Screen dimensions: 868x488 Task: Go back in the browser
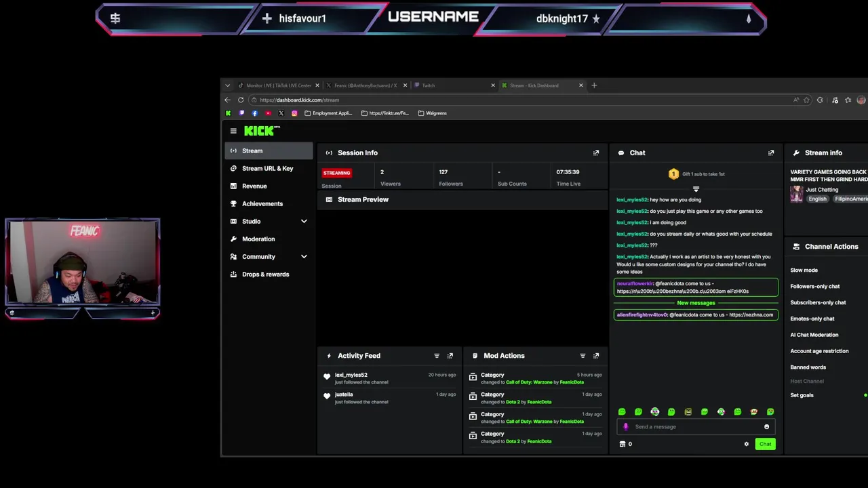point(228,100)
